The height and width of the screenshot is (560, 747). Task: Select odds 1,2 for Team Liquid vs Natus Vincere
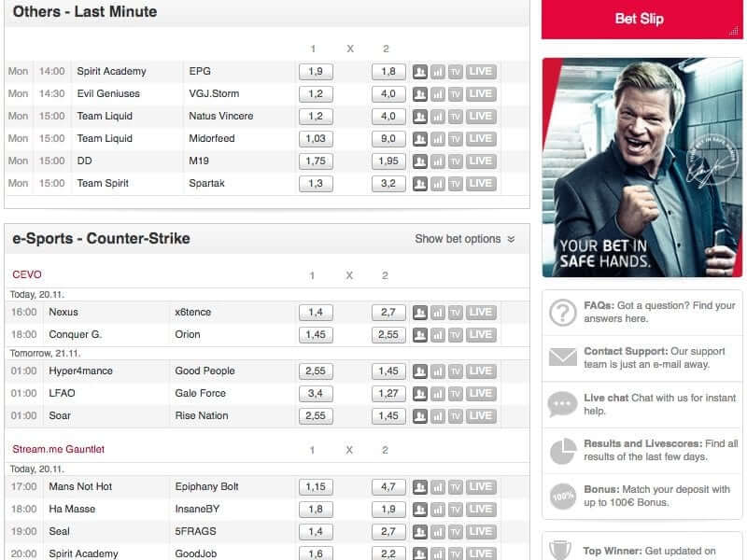pos(316,116)
